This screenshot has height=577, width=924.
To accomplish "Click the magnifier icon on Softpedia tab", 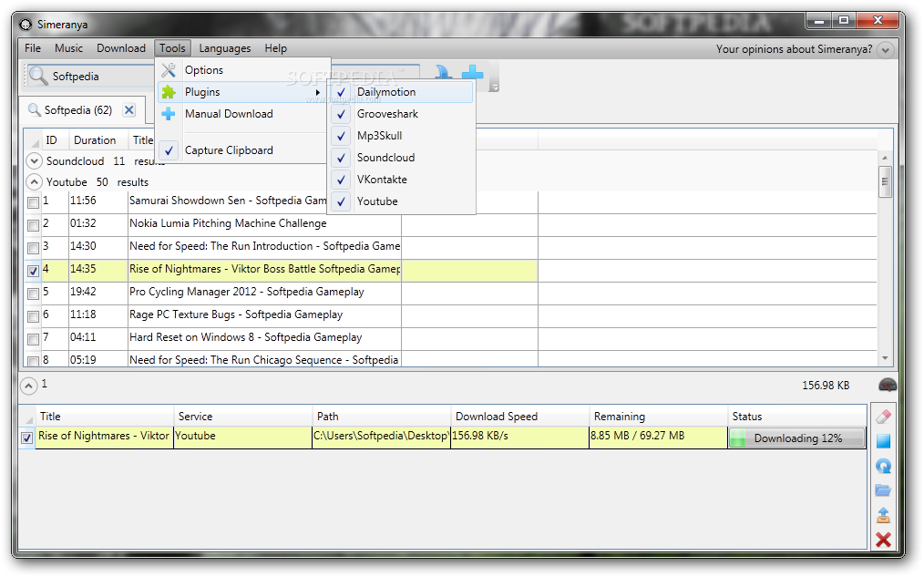I will click(x=35, y=109).
